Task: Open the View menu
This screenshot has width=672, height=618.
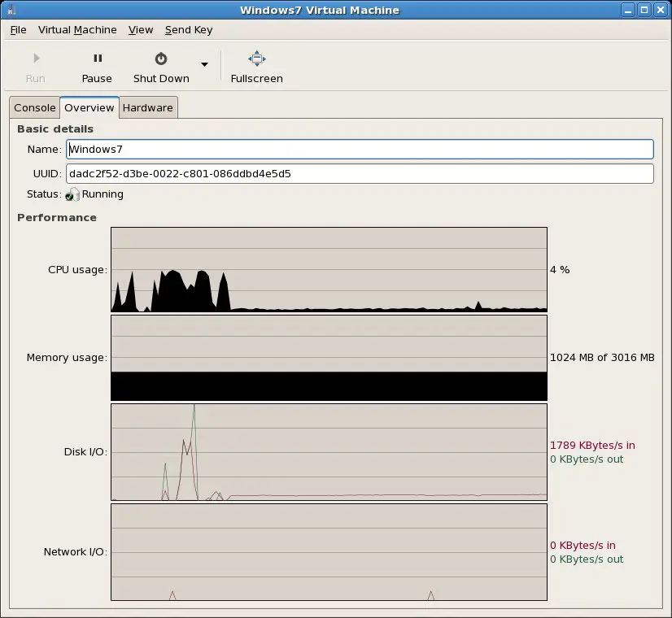Action: 141,30
